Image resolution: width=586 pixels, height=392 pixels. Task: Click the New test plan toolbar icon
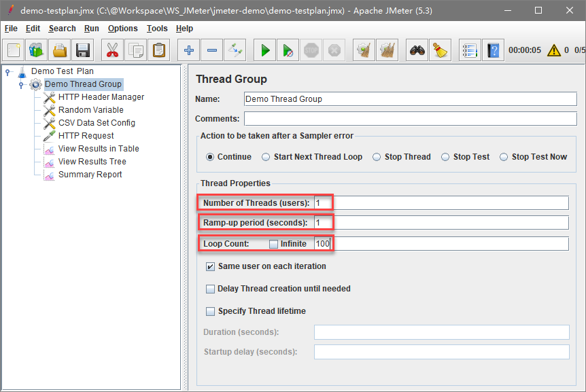click(x=14, y=50)
